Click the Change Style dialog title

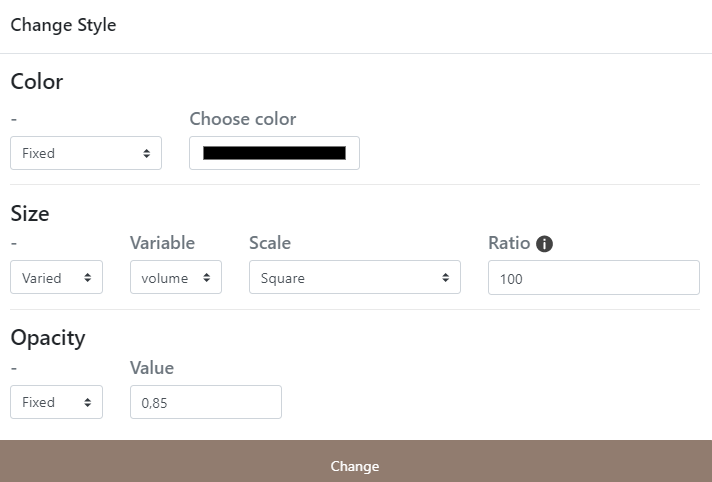[x=63, y=25]
